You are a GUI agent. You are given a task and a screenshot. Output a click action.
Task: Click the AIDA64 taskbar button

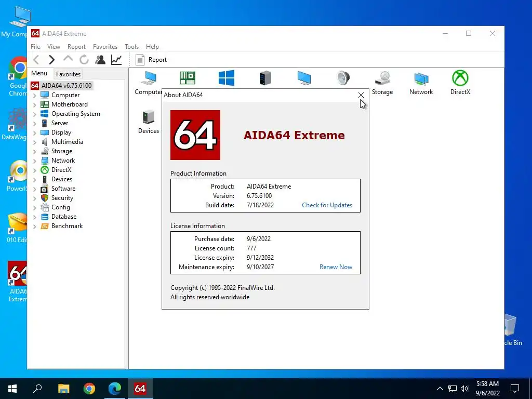pyautogui.click(x=140, y=389)
